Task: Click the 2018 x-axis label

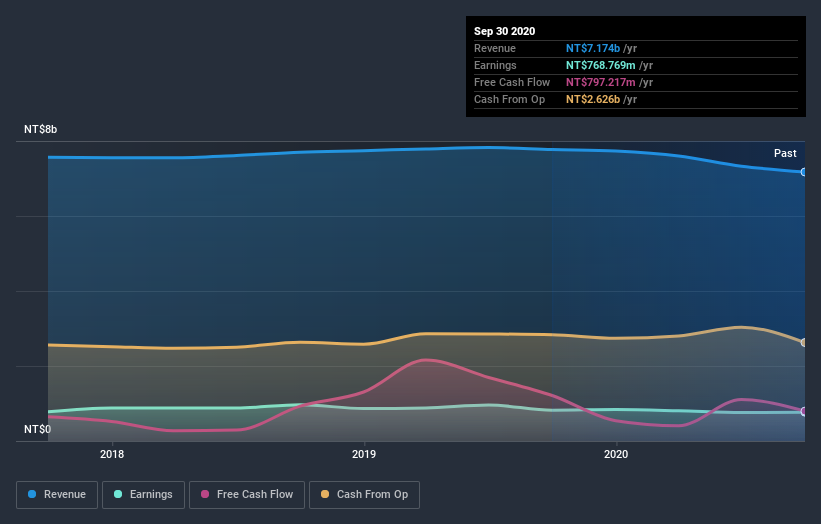Action: (x=112, y=454)
